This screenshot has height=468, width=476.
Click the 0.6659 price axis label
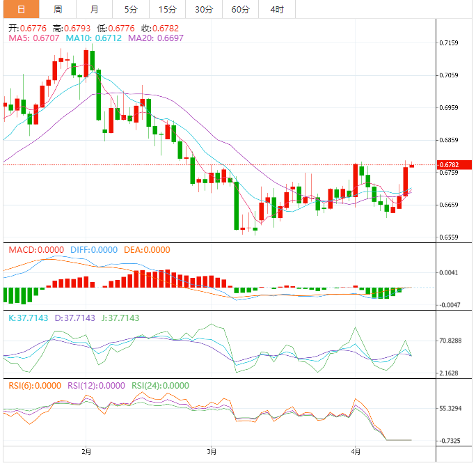point(449,205)
